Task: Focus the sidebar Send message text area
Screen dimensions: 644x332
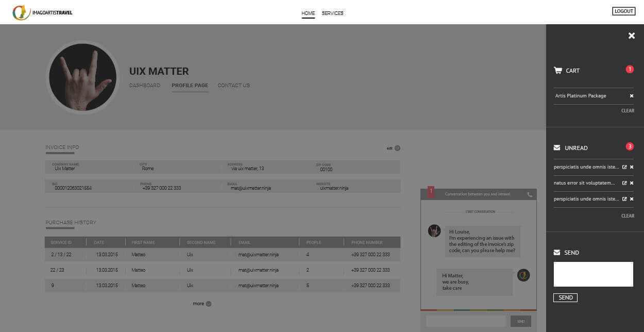Action: point(593,274)
